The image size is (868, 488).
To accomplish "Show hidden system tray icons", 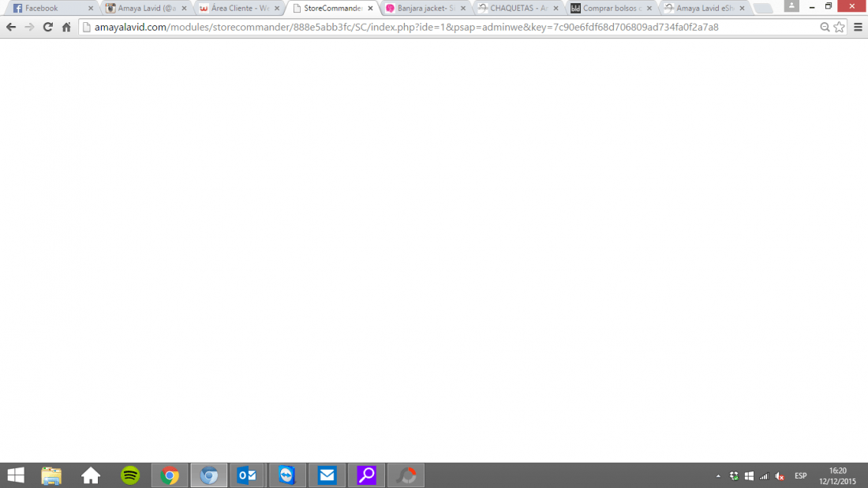I will (718, 476).
